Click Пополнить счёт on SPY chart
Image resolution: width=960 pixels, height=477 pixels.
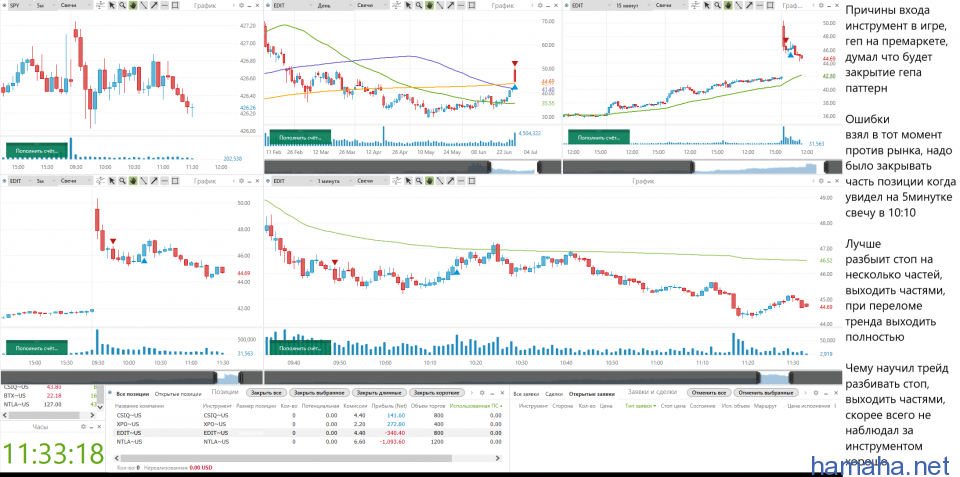pos(35,150)
